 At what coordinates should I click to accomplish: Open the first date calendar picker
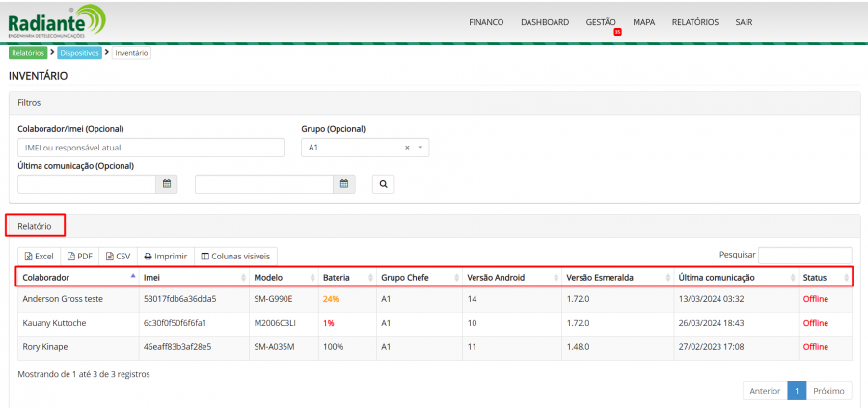coord(167,183)
